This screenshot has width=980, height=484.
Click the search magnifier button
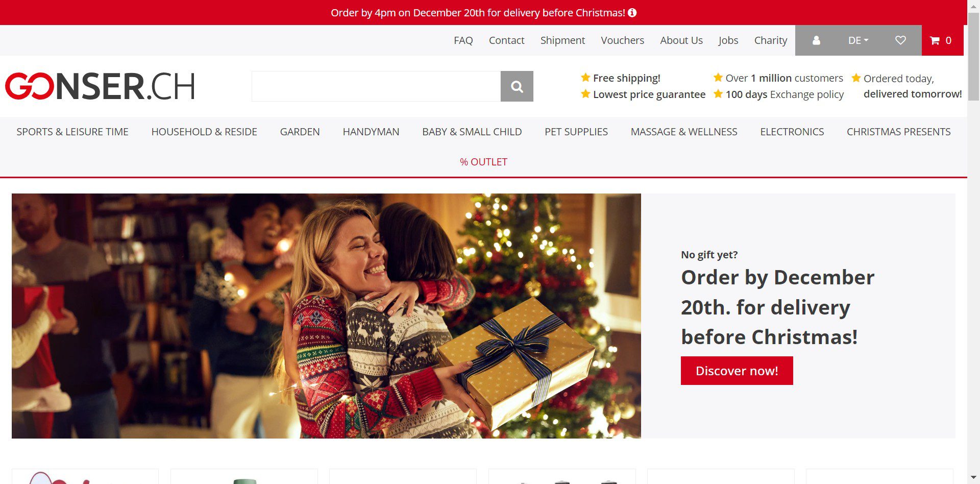[517, 86]
